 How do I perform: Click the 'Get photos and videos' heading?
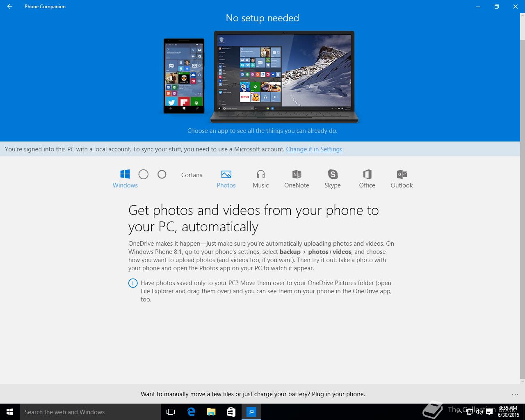tap(253, 218)
